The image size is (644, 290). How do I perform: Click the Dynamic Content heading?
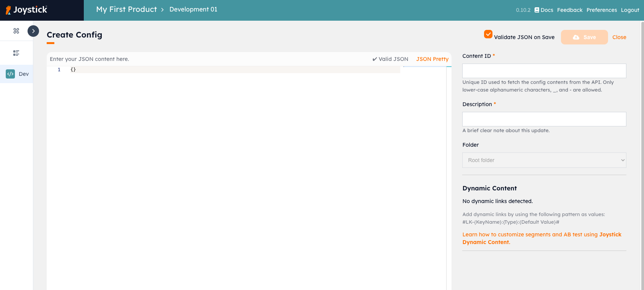click(x=489, y=188)
